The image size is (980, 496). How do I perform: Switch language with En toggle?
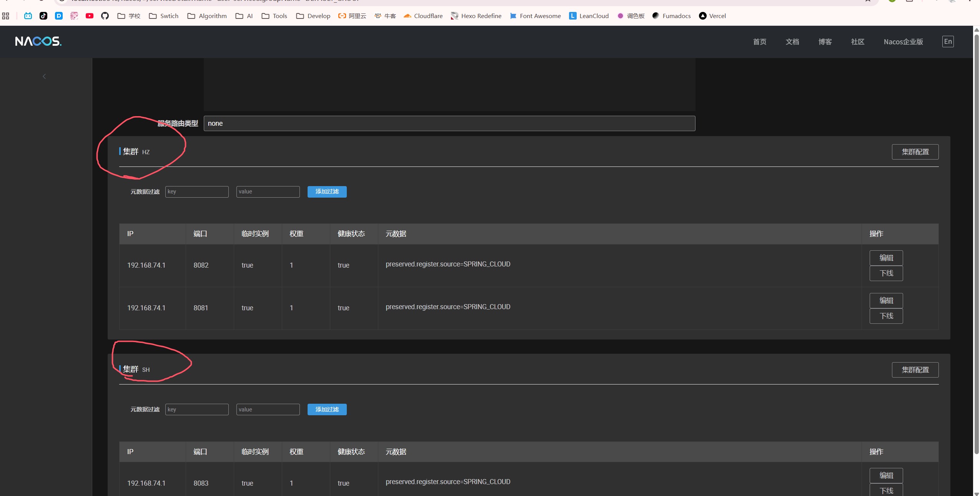point(948,42)
